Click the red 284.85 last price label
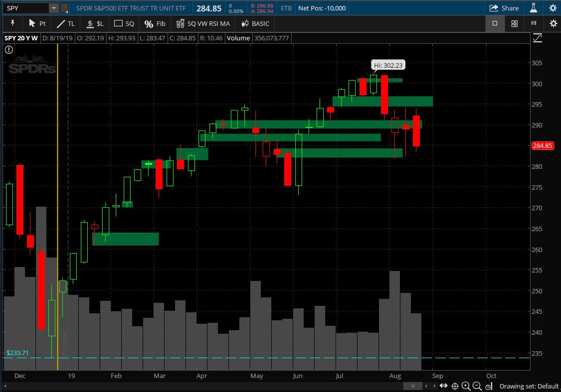 (543, 145)
